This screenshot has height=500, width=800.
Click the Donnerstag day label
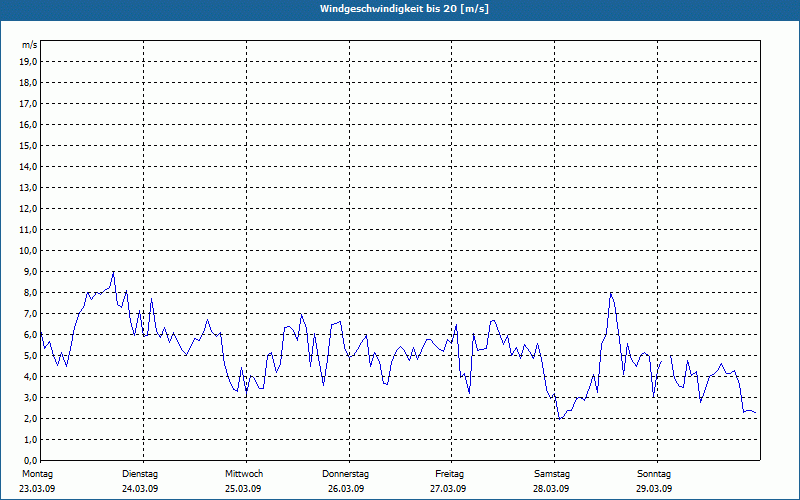coord(345,474)
